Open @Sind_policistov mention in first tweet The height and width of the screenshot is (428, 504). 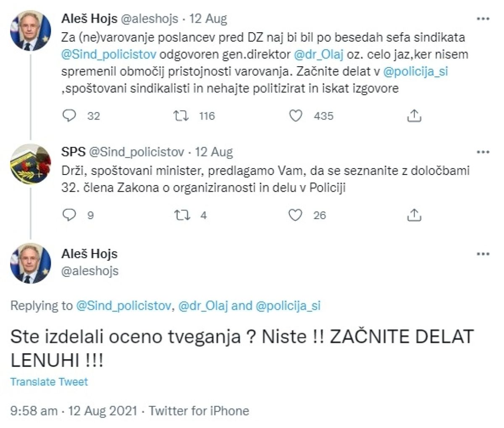click(109, 55)
